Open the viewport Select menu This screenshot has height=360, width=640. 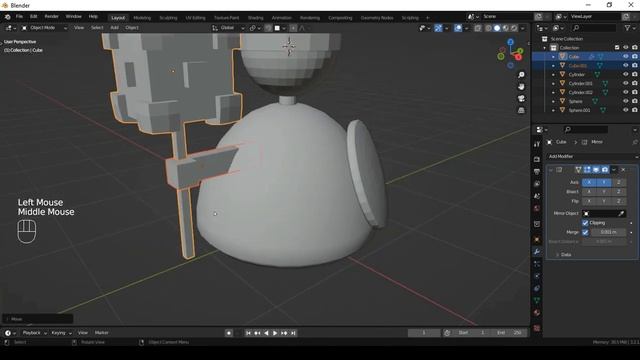[97, 28]
